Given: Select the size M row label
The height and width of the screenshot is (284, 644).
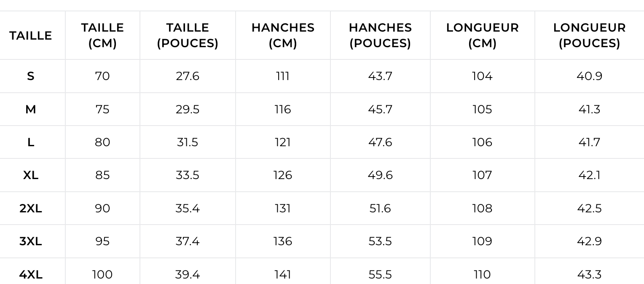Looking at the screenshot, I should pyautogui.click(x=31, y=110).
